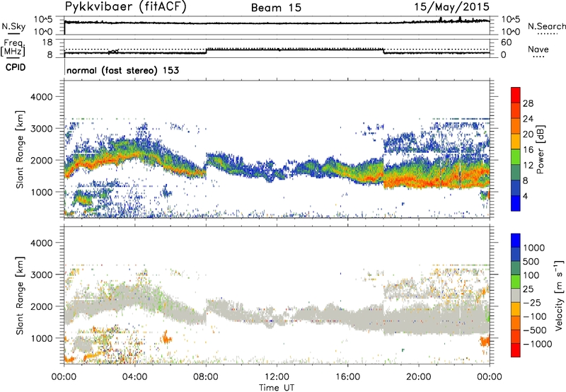Click the 'Freq. [MHz]' axis label

pyautogui.click(x=13, y=47)
